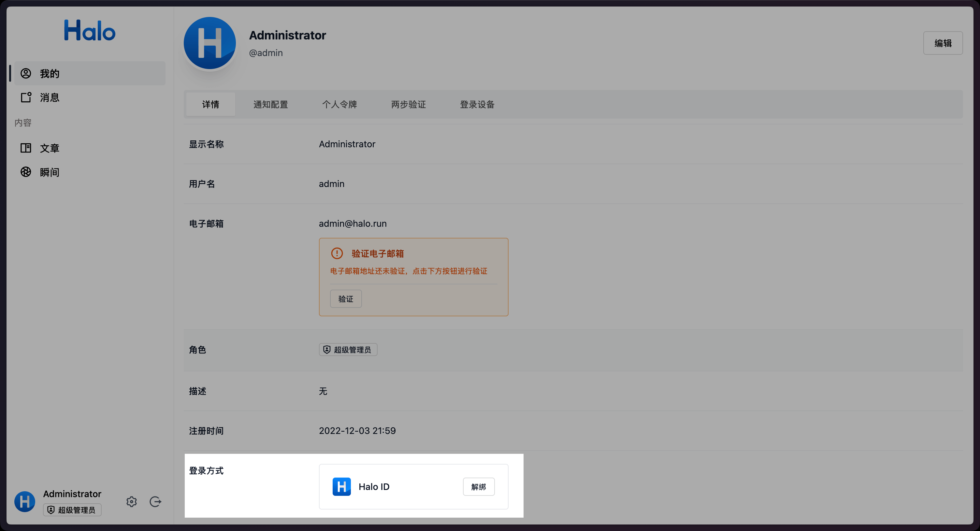The image size is (980, 531).
Task: Click the 验证 email verification button
Action: (345, 299)
